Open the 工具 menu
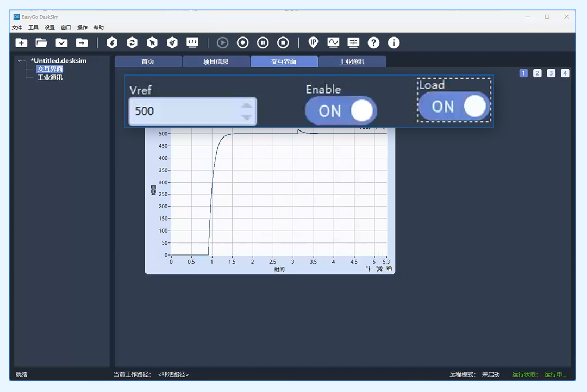 pos(33,27)
